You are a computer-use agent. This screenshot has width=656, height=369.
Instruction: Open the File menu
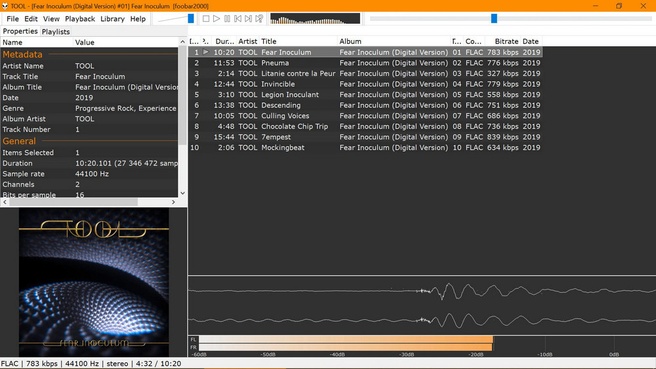pyautogui.click(x=13, y=19)
